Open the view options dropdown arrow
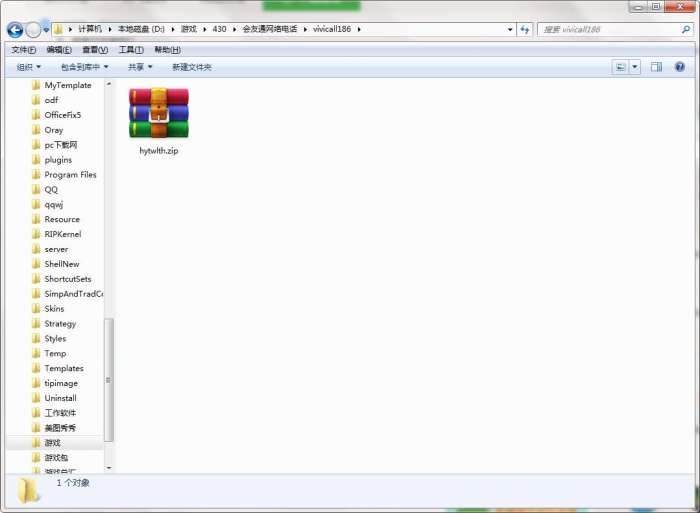Image resolution: width=700 pixels, height=513 pixels. pyautogui.click(x=634, y=67)
